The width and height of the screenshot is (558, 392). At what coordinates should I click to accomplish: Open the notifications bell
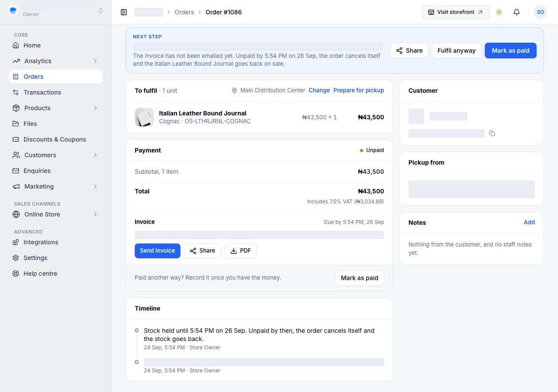[x=517, y=12]
